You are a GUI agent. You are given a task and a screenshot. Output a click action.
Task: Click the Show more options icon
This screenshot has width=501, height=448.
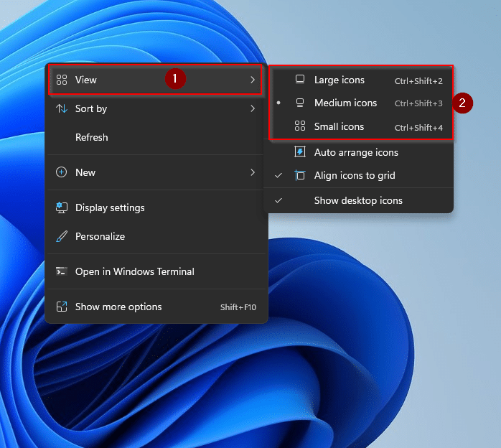point(62,307)
